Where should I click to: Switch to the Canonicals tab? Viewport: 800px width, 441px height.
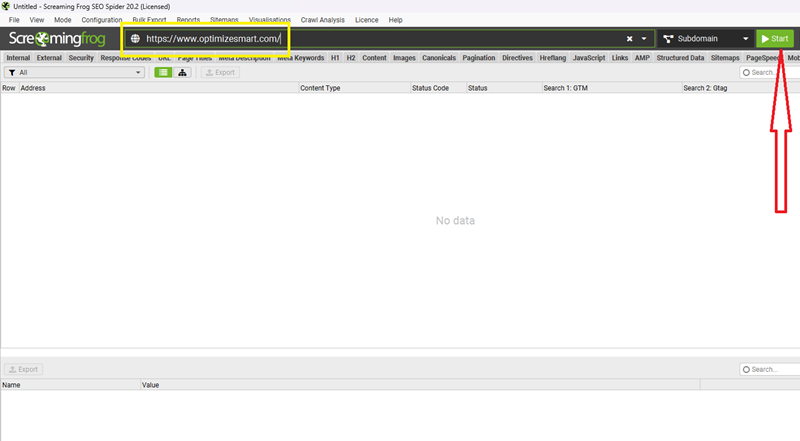point(439,58)
